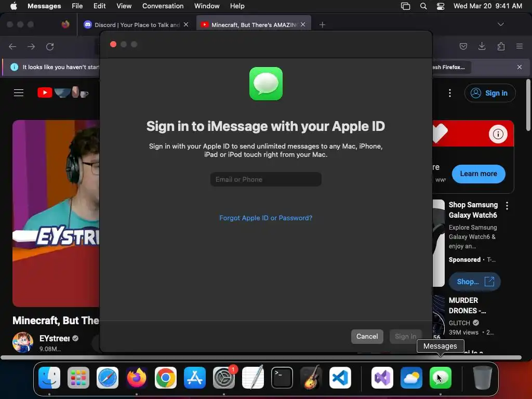Click EYstreem channel avatar
Screen dimensions: 532x399
(23, 342)
